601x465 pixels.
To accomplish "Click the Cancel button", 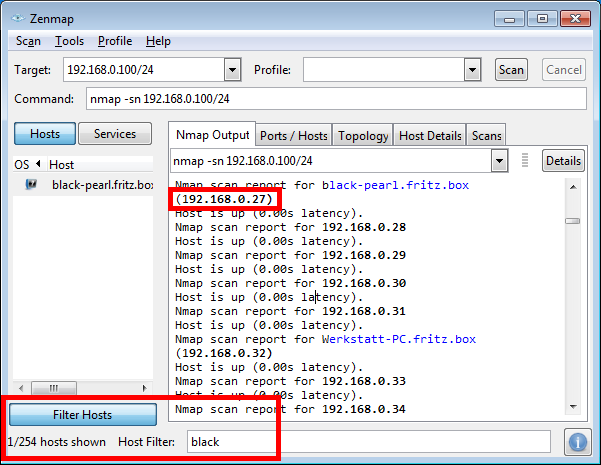I will coord(563,70).
